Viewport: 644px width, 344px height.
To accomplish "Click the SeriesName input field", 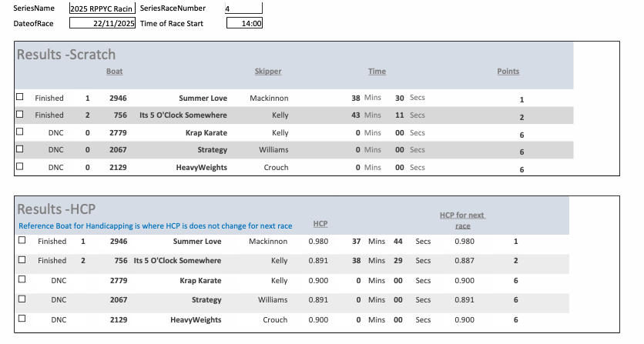I will click(102, 8).
